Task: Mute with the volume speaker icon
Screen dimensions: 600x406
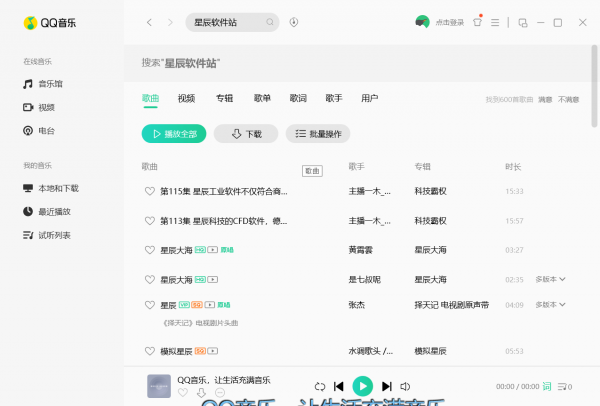Action: [x=405, y=387]
